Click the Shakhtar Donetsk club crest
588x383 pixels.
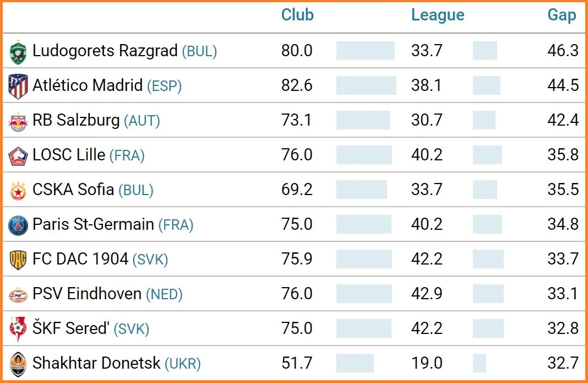[x=18, y=364]
